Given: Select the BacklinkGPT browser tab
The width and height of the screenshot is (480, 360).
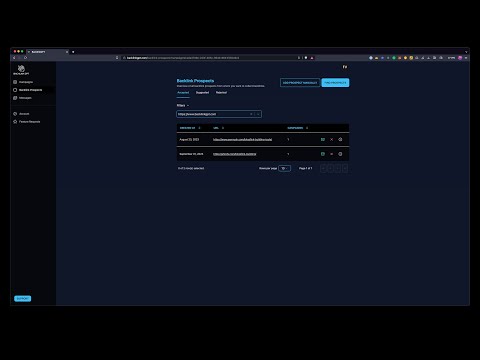Looking at the screenshot, I should click(x=47, y=52).
